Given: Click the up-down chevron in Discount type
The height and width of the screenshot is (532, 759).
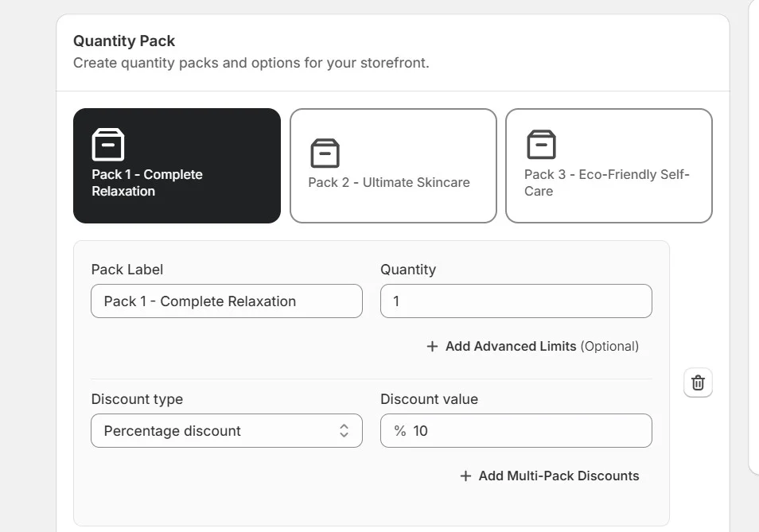Looking at the screenshot, I should click(344, 430).
